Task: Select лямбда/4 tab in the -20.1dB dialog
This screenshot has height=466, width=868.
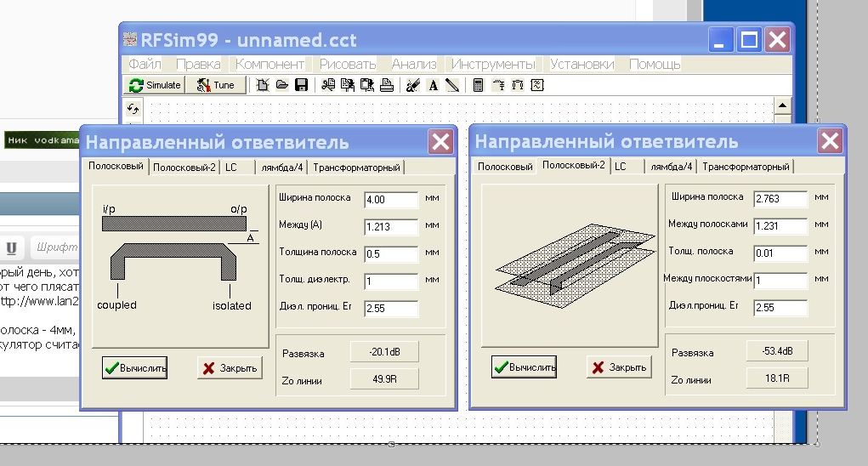Action: (x=281, y=168)
